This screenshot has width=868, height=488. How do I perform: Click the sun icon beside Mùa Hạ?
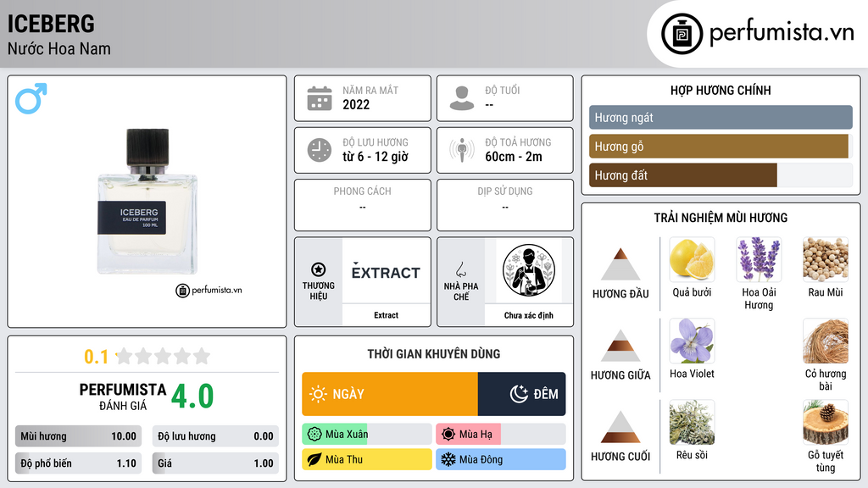coord(448,435)
